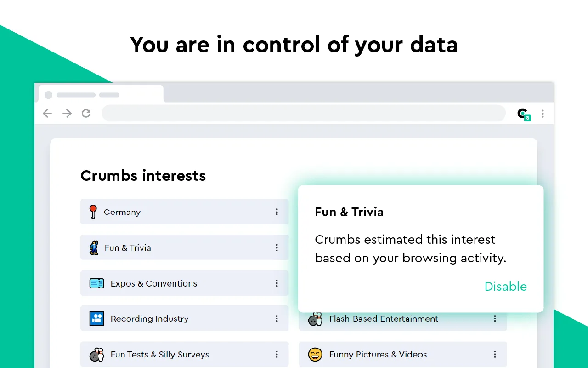Show options for Recording Industry
The image size is (588, 368).
tap(277, 318)
